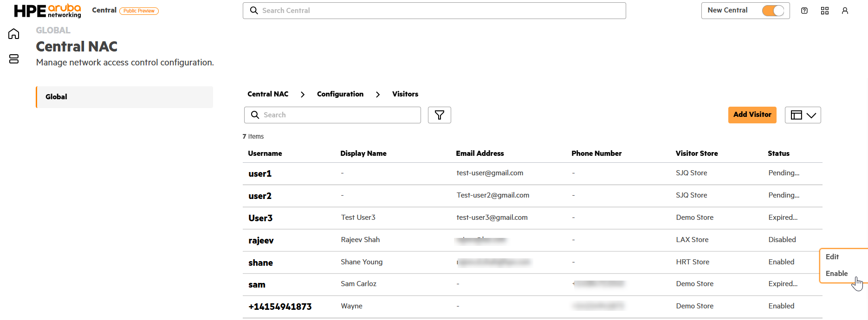868x320 pixels.
Task: Click chevron after Central NAC breadcrumb
Action: (303, 95)
